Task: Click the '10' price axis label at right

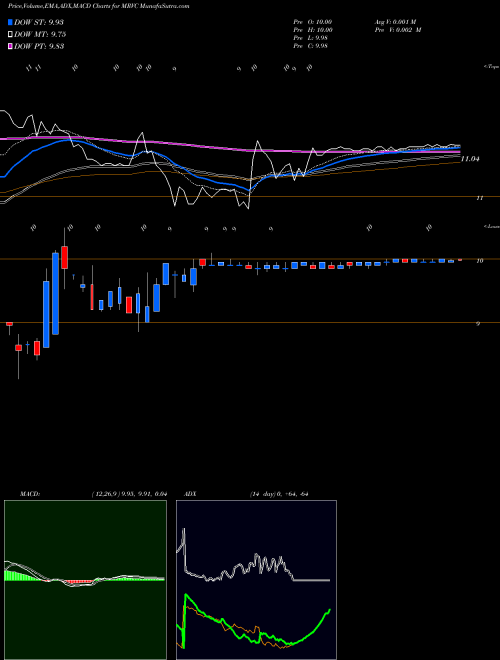Action: point(479,261)
